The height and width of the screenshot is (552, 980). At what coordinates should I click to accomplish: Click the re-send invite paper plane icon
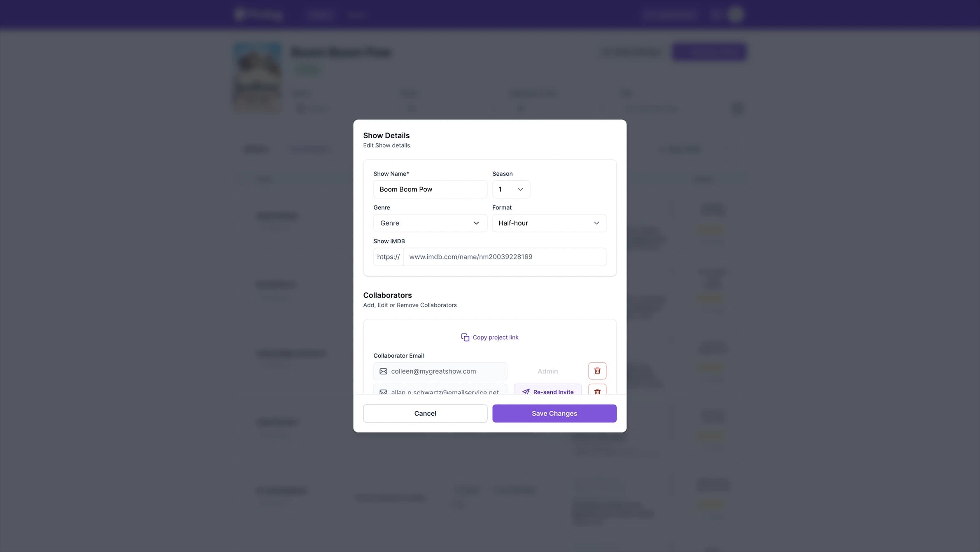[525, 392]
